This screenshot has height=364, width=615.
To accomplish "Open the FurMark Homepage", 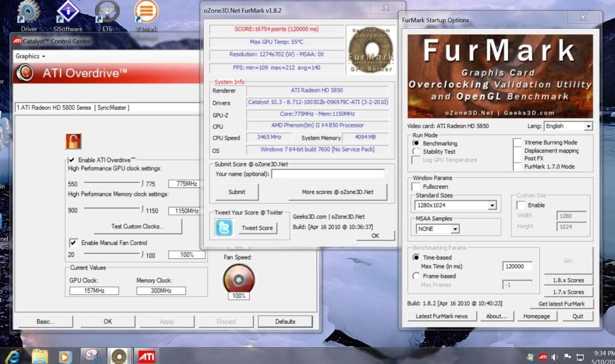I will pos(537,316).
